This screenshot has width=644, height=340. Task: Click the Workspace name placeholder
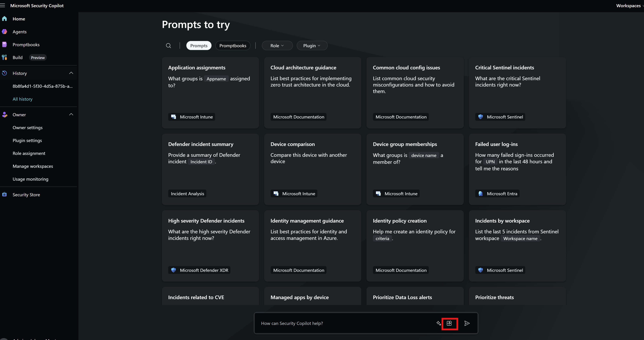[x=520, y=239]
